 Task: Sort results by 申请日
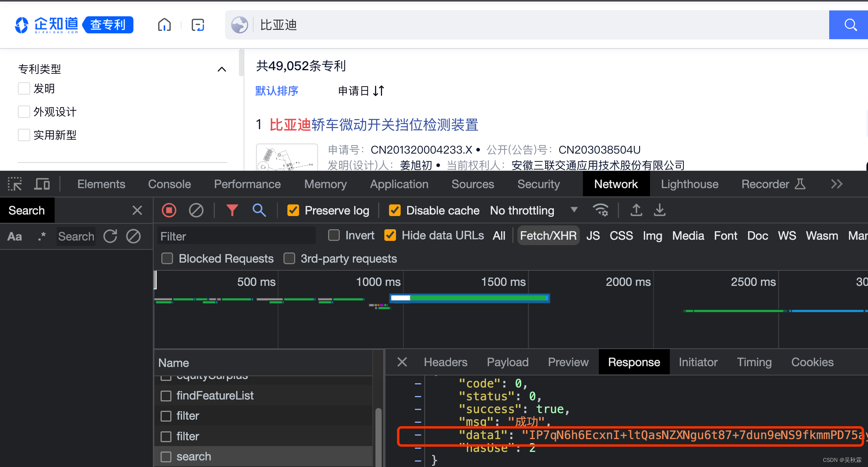point(361,91)
